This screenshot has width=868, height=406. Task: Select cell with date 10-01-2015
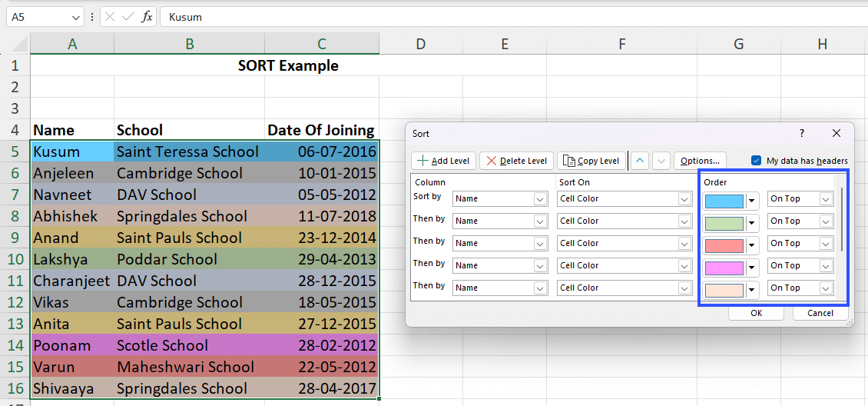[322, 173]
